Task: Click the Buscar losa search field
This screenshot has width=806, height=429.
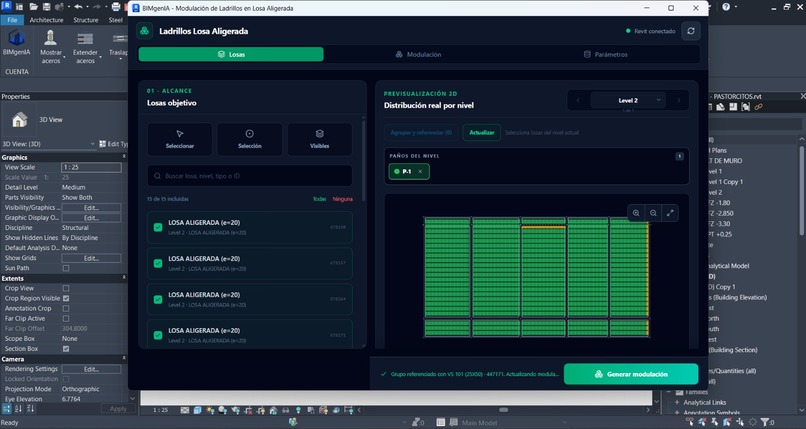Action: 250,176
